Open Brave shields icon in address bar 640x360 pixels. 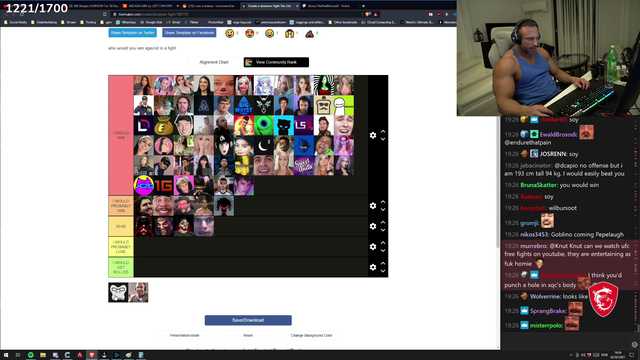click(x=368, y=14)
